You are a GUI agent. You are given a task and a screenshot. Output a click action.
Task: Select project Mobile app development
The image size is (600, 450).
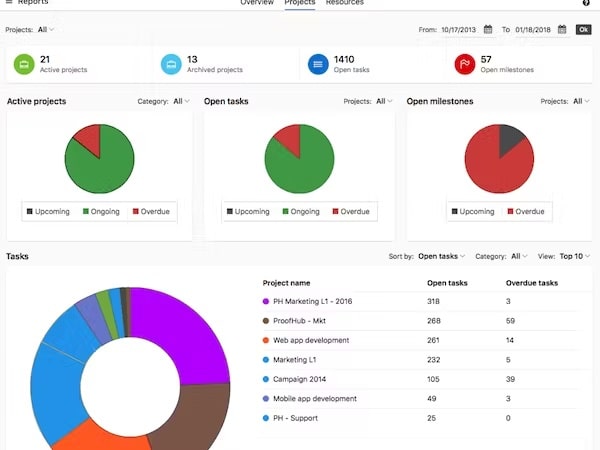click(315, 399)
